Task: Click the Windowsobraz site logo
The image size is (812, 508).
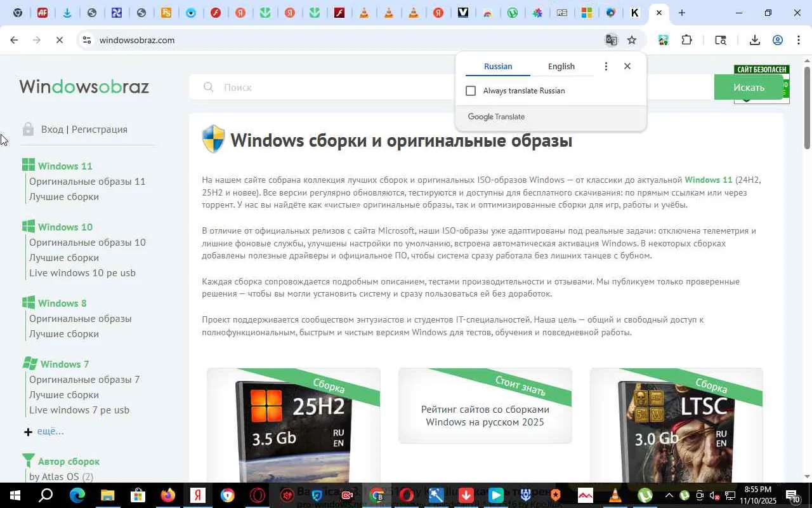Action: pyautogui.click(x=84, y=86)
